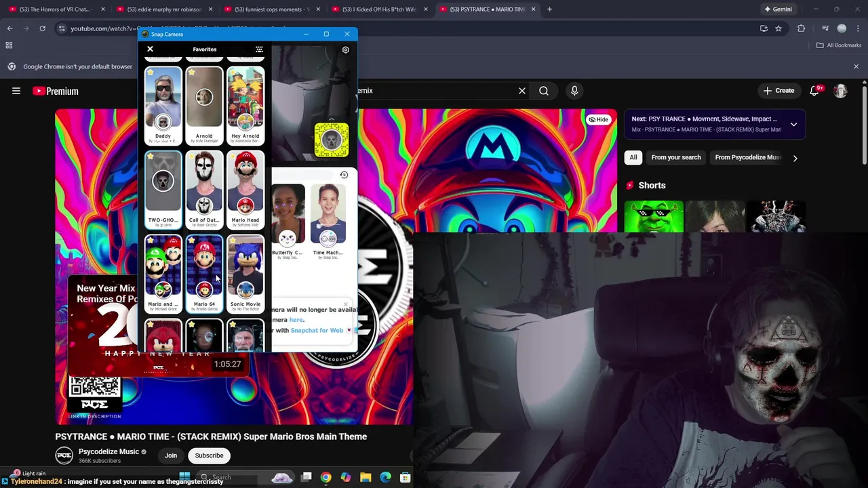The height and width of the screenshot is (488, 868).
Task: Unfavorite star on TWO-GHO... lens
Action: click(x=151, y=156)
